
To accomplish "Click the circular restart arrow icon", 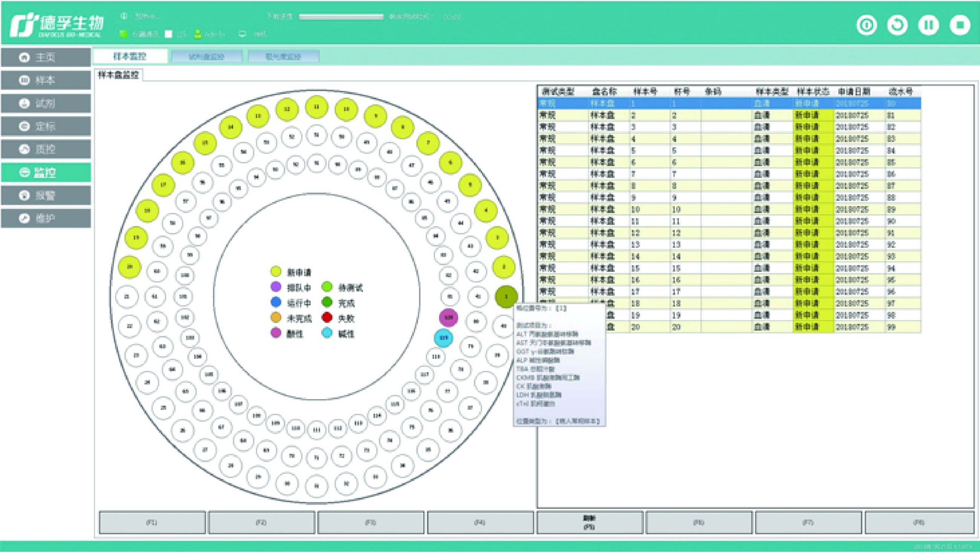I will pos(897,26).
